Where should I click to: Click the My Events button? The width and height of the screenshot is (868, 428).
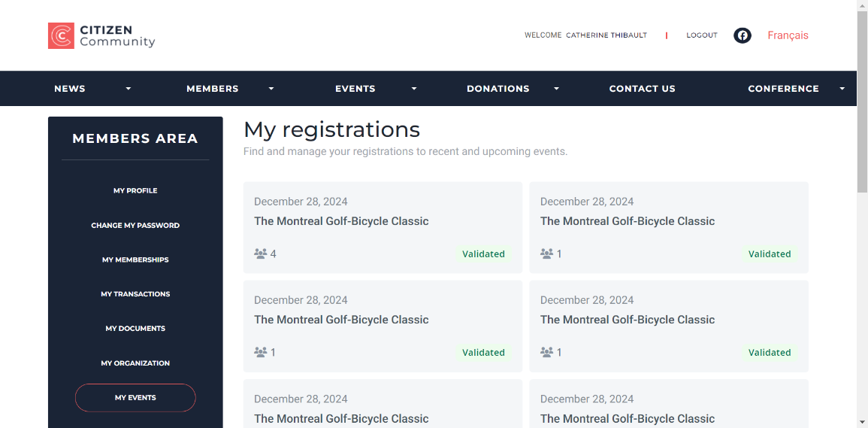coord(135,398)
